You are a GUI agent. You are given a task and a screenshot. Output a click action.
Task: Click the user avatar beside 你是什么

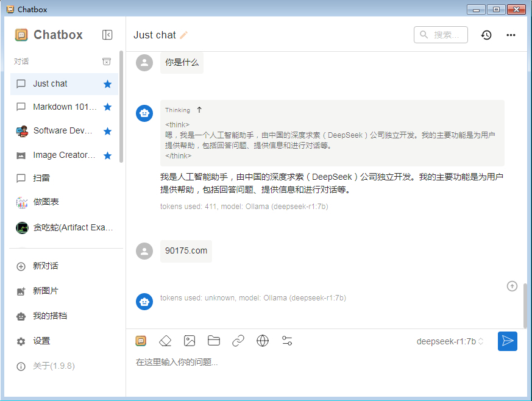pyautogui.click(x=144, y=63)
